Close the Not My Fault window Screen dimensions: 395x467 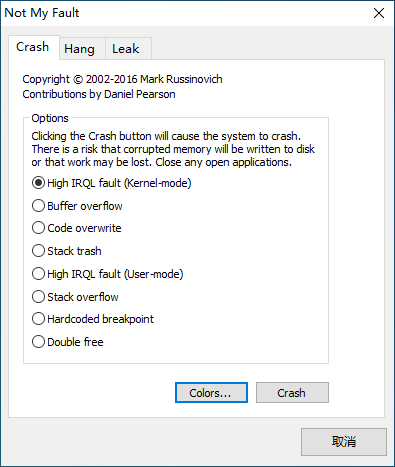pos(379,13)
